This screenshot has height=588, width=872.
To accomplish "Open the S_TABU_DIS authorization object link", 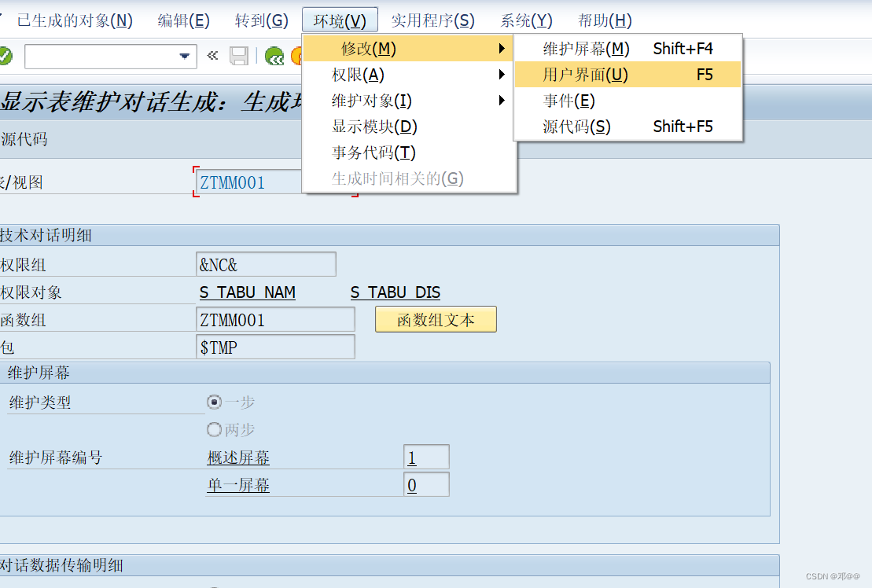I will pyautogui.click(x=396, y=292).
